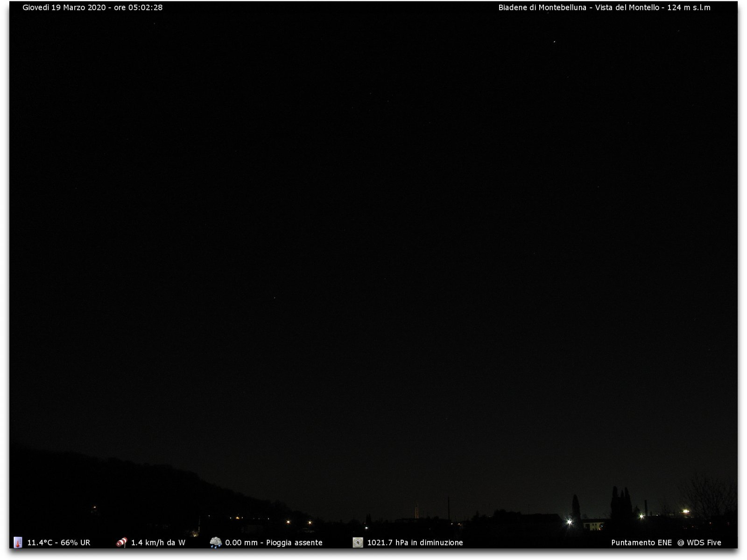Click the rain cloud precipitation icon
The image size is (747, 560).
216,542
